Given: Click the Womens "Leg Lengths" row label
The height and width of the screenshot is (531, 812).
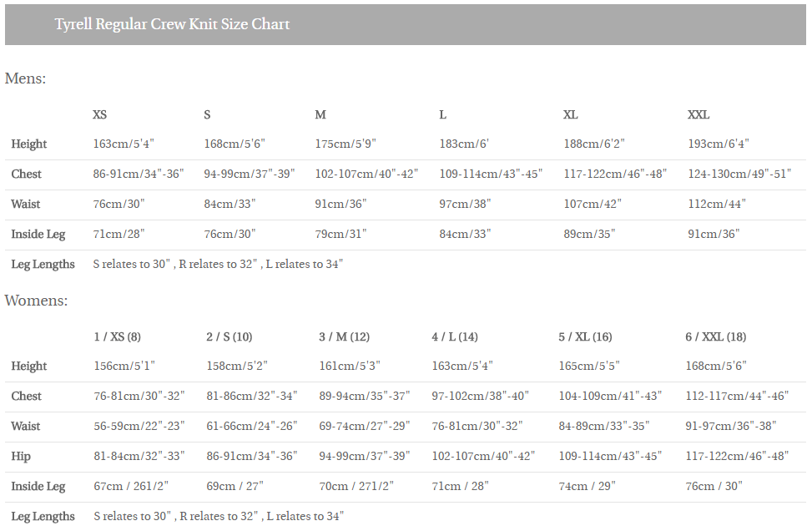Looking at the screenshot, I should click(43, 516).
